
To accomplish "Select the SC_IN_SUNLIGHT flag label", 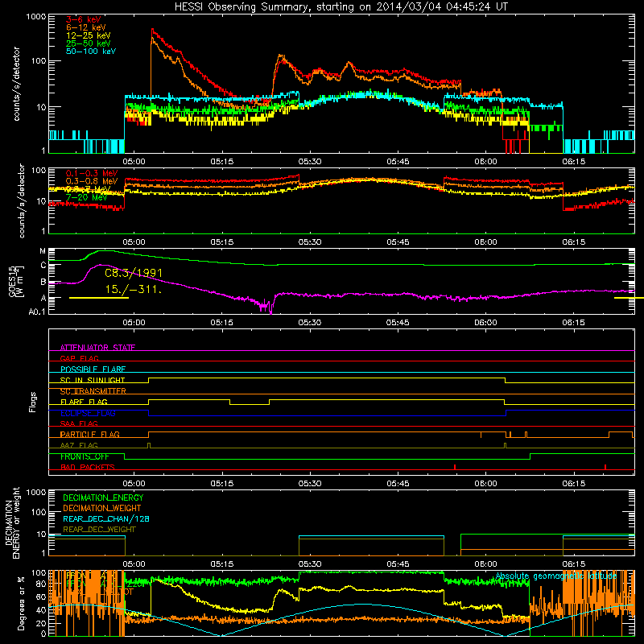I will pos(93,380).
